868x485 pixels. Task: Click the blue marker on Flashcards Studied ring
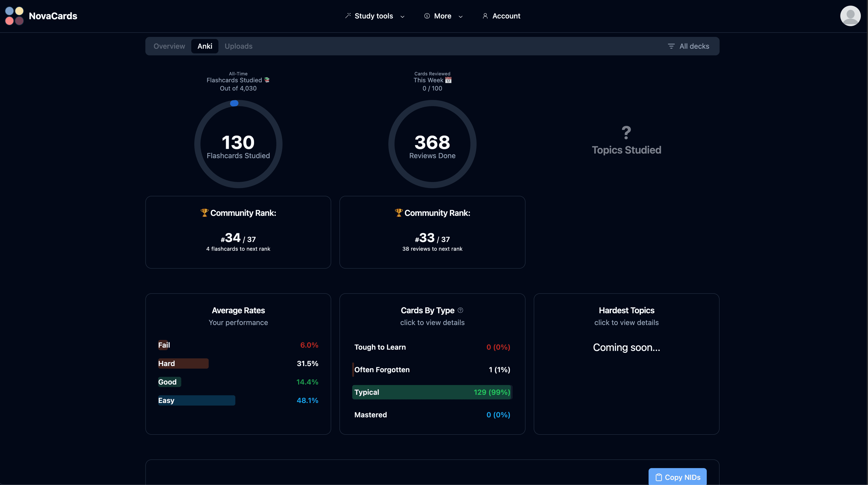pos(234,104)
